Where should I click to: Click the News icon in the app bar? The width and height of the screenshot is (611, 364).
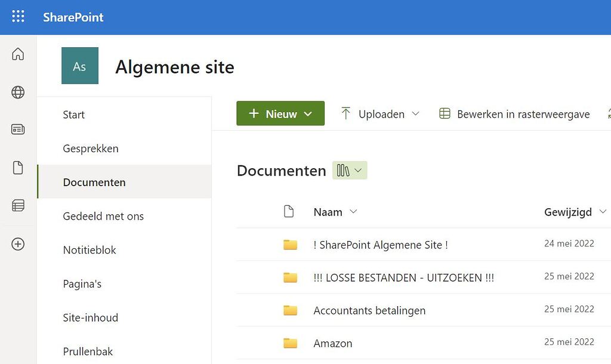click(18, 129)
